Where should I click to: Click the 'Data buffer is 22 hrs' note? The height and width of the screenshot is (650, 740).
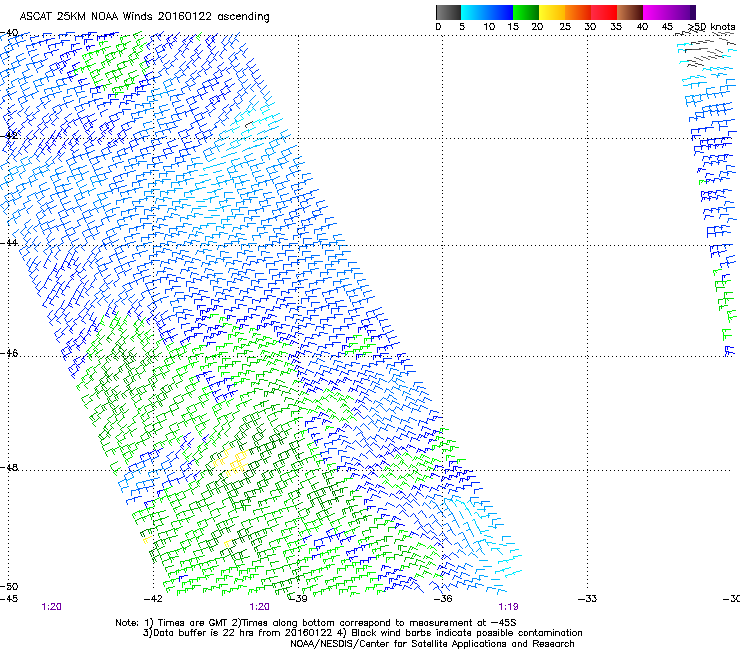click(363, 633)
